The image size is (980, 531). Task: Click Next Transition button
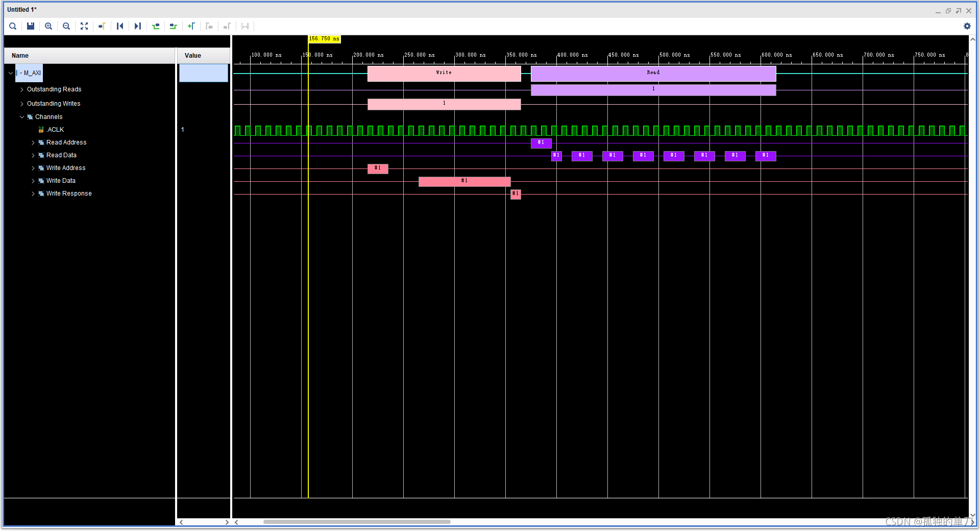click(173, 26)
